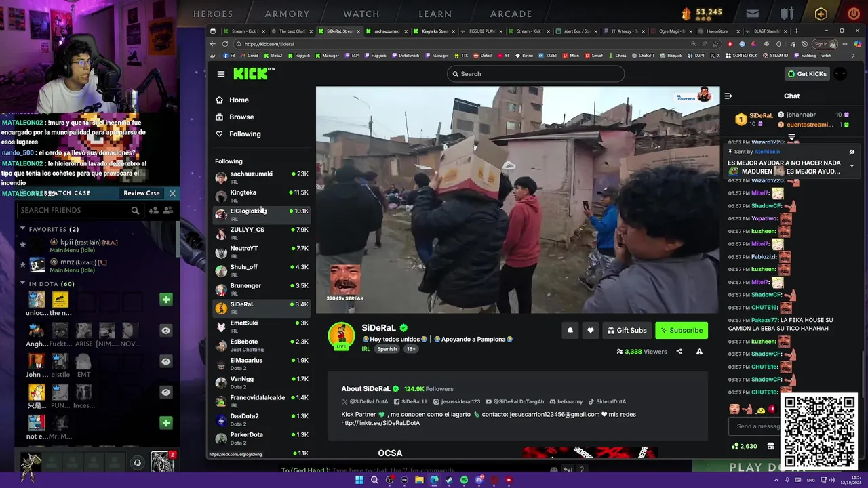Click the heart follow button
This screenshot has width=868, height=488.
coord(591,330)
